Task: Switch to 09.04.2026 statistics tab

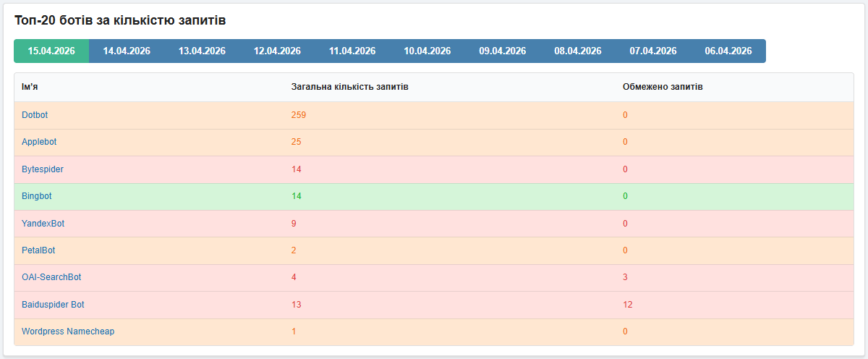Action: point(503,51)
